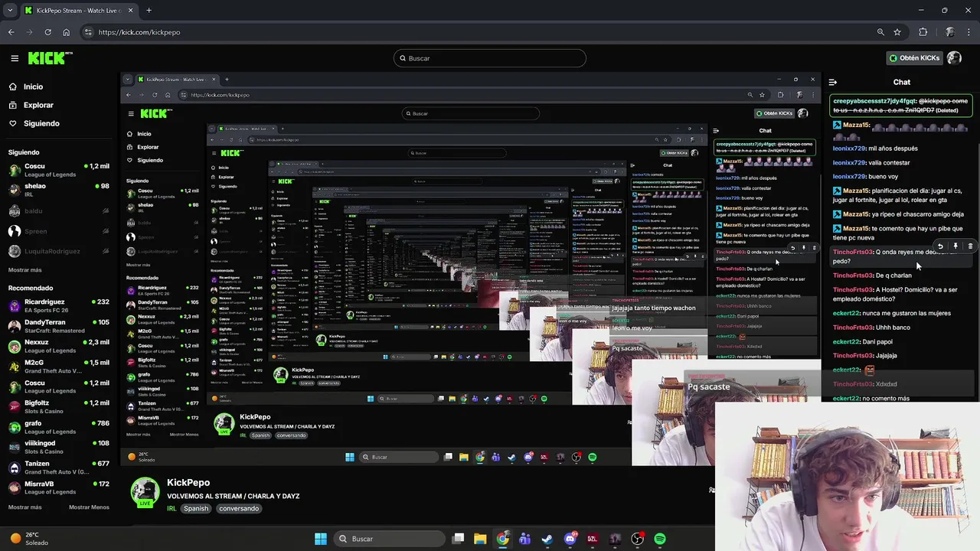The height and width of the screenshot is (551, 980).
Task: Delete the highlighted TinchoFrts03 chat message
Action: (x=970, y=246)
